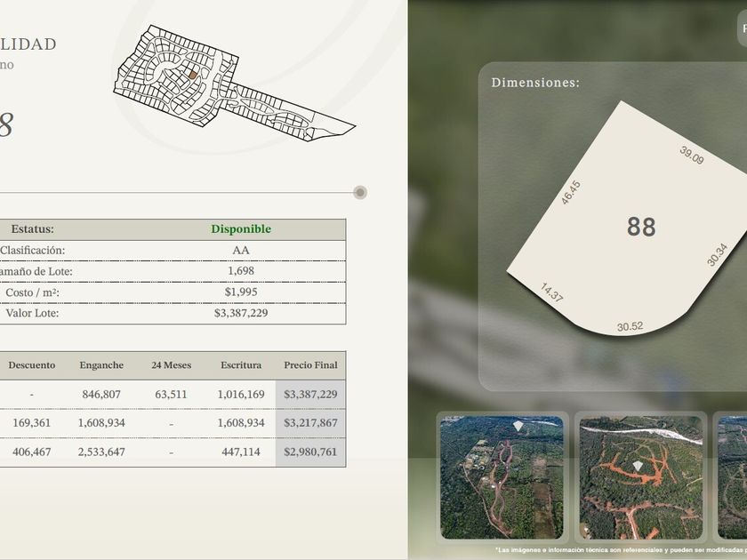Click the 39.09 side dimension
The height and width of the screenshot is (560, 747).
(691, 156)
